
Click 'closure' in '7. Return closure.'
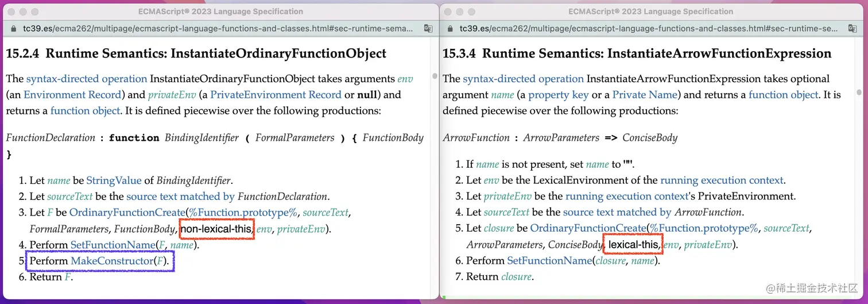pyautogui.click(x=517, y=277)
